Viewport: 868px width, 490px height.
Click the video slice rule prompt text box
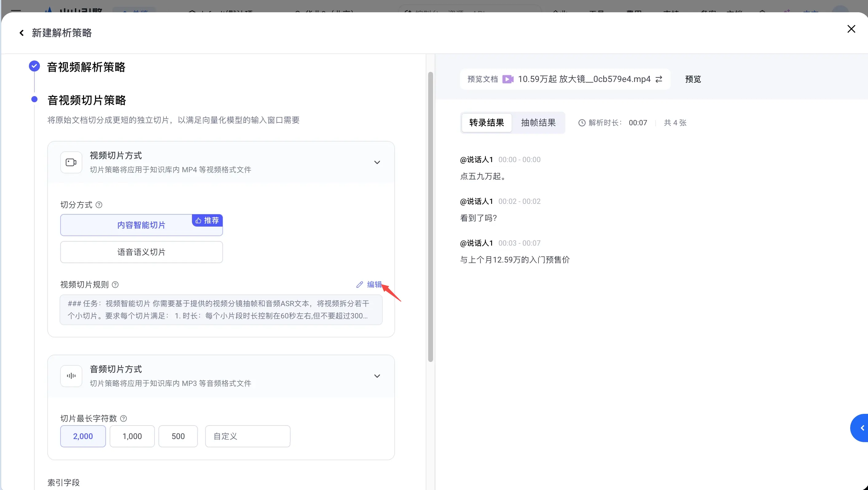pos(221,310)
